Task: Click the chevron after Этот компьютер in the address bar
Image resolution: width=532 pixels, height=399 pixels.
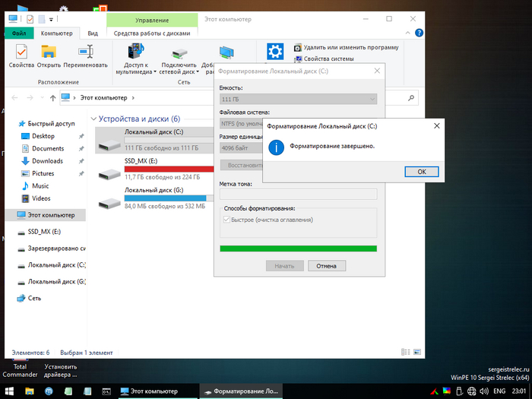Action: pyautogui.click(x=133, y=98)
